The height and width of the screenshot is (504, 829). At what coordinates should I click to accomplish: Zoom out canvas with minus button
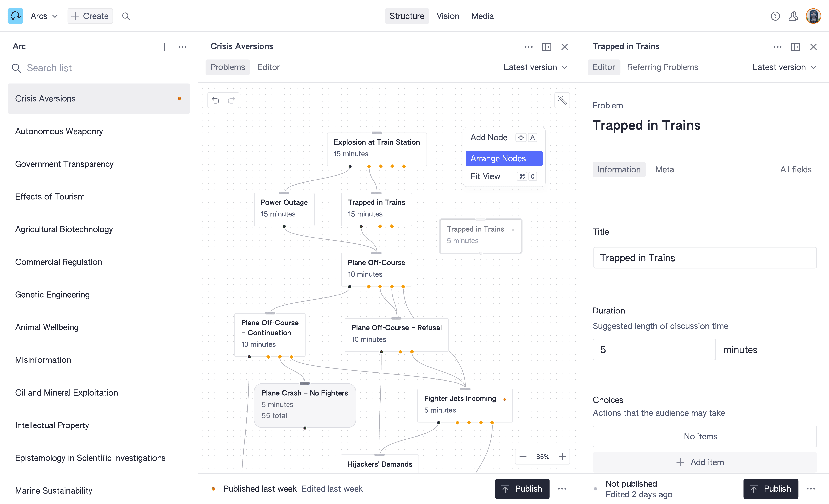[x=523, y=457]
